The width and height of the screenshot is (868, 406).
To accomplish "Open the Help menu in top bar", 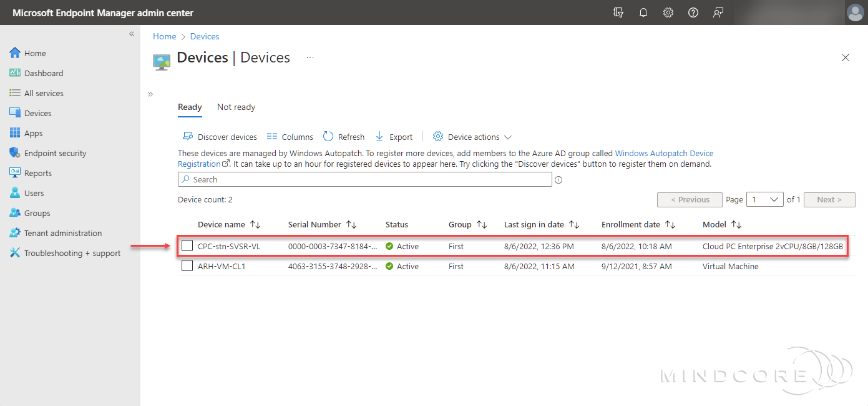I will click(693, 12).
